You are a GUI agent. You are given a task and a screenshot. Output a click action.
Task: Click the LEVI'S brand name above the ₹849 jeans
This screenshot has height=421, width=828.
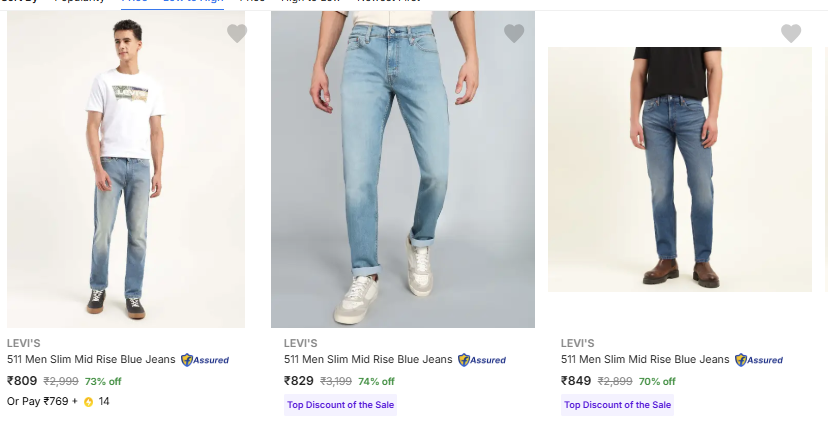[578, 343]
